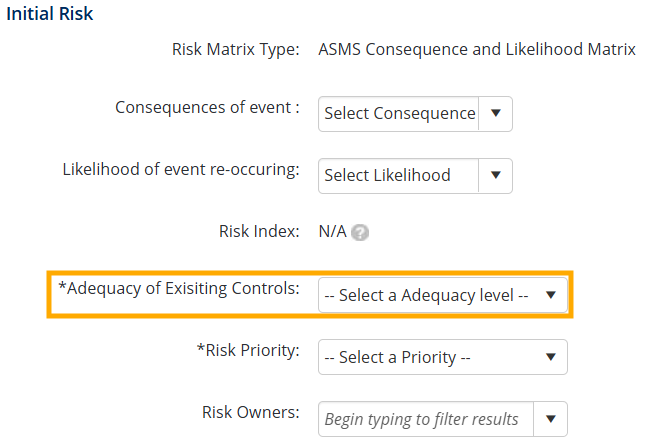Viewport: 648px width, 441px height.
Task: Open the "Select a Adequacy level" dropdown
Action: click(x=442, y=296)
